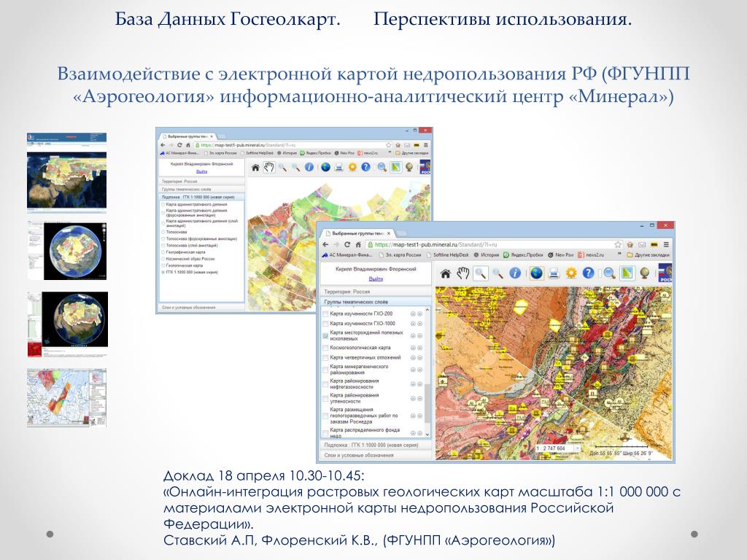
Task: Open the news2.ru bookmark in the front window
Action: [591, 254]
